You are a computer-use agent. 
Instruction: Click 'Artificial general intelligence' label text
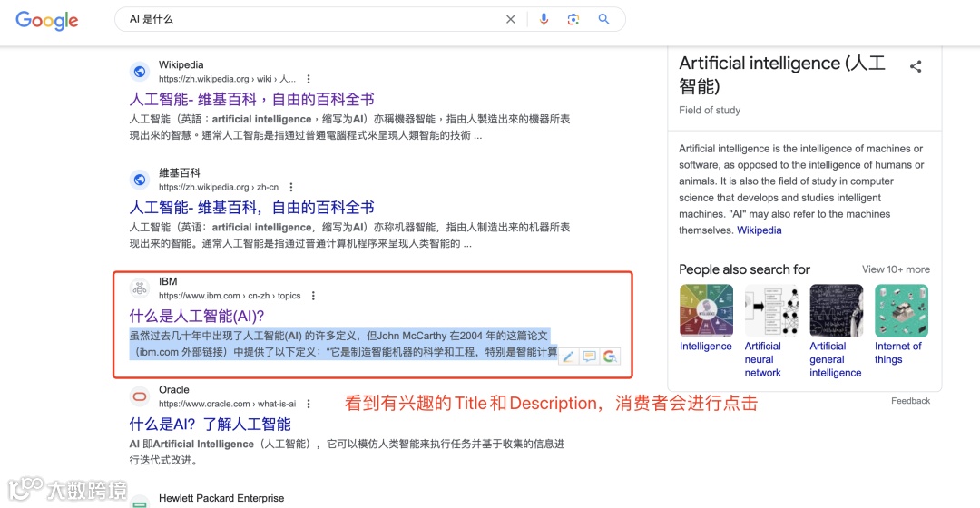click(835, 359)
